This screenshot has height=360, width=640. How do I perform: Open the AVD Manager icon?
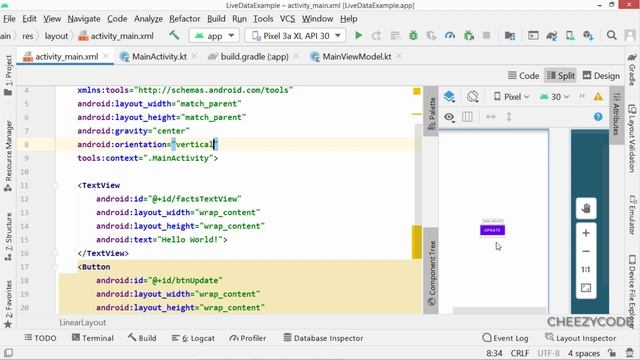click(570, 36)
